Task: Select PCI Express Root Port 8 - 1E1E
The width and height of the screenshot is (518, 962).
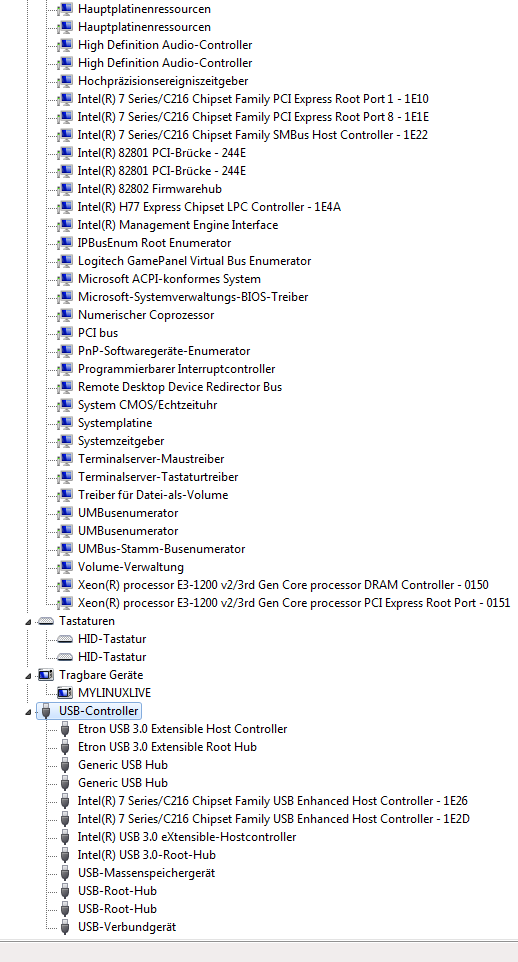Action: click(x=253, y=117)
